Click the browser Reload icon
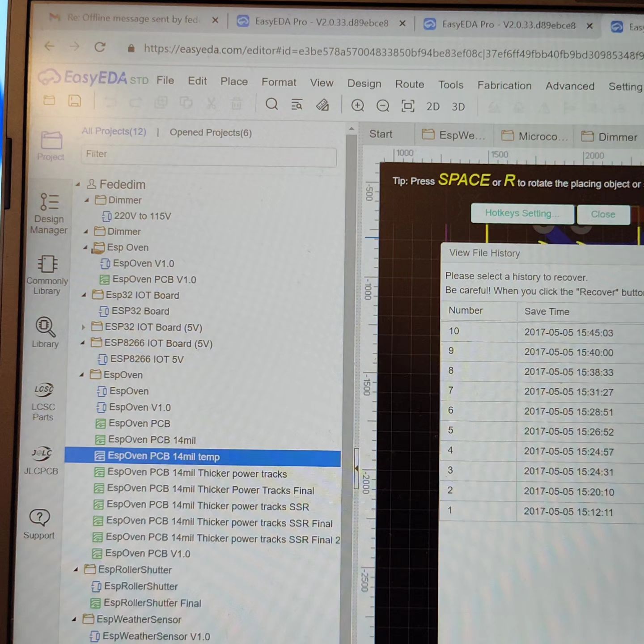The image size is (644, 644). [100, 47]
